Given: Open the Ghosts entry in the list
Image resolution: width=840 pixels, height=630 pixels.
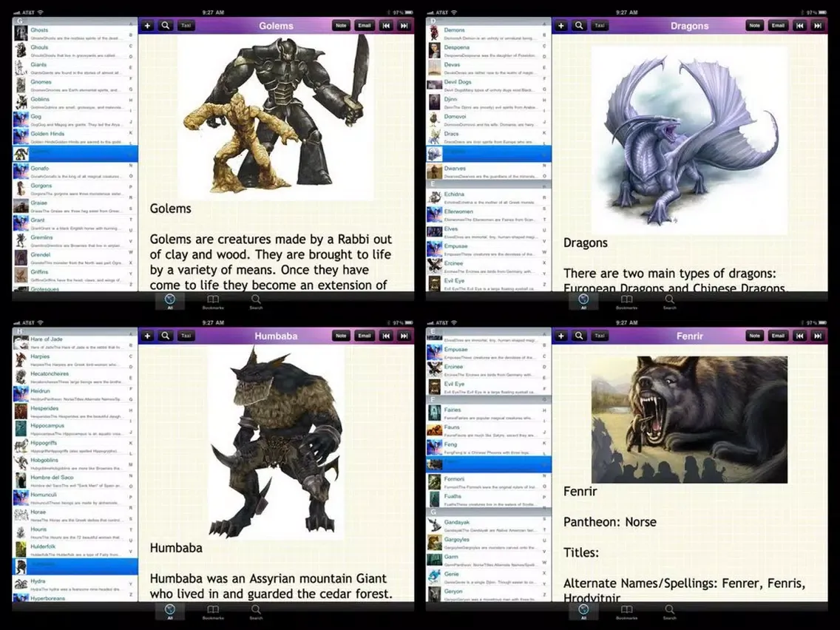Looking at the screenshot, I should 71,34.
